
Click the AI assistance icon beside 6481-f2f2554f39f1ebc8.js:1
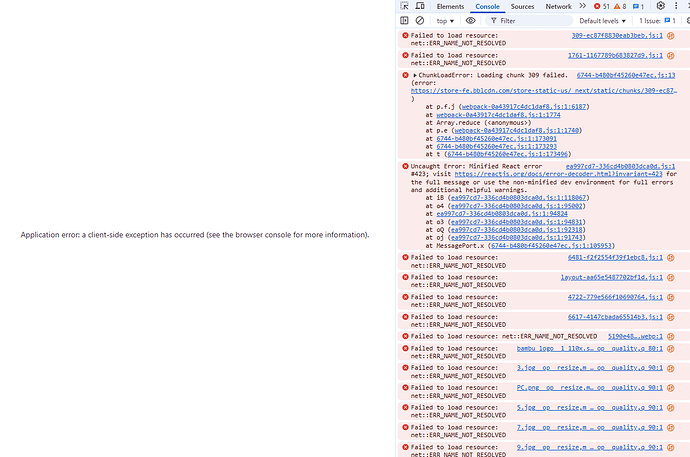click(671, 258)
